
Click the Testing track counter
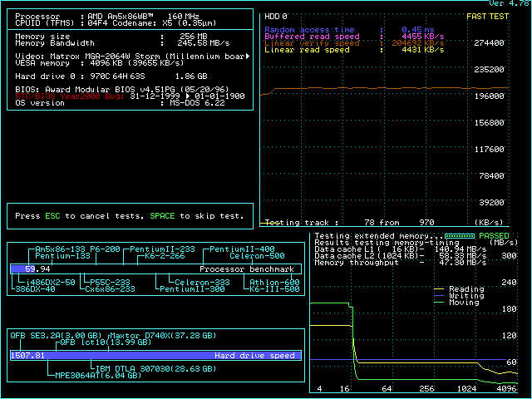point(349,223)
